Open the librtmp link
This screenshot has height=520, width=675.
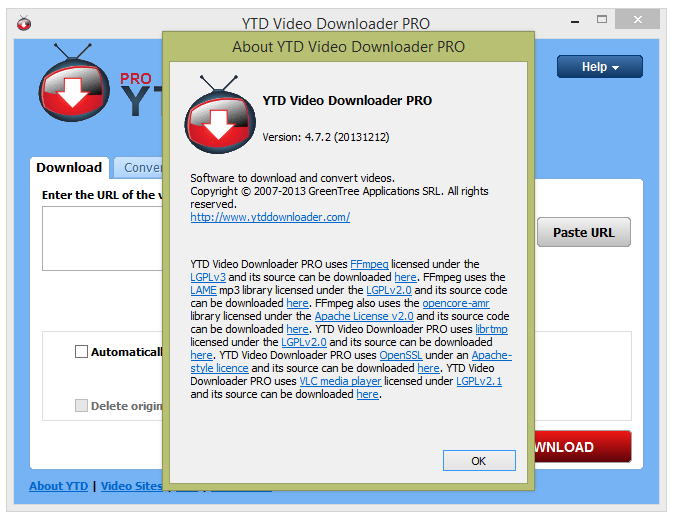click(492, 329)
